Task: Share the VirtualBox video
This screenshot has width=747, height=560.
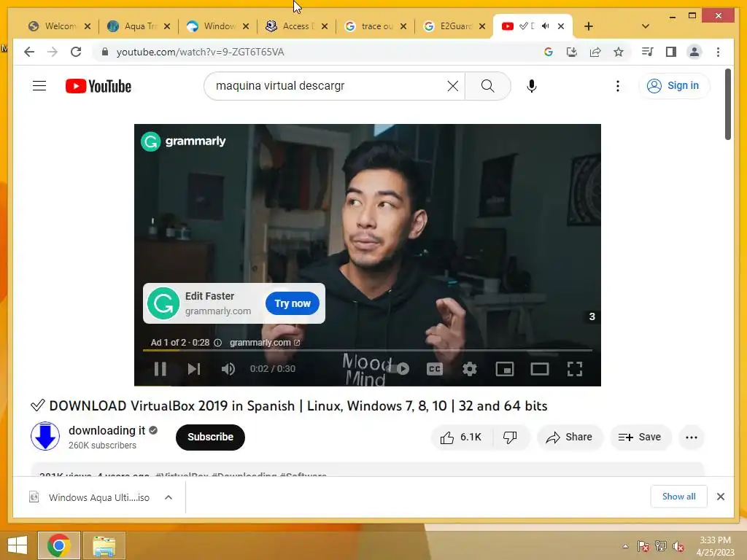Action: coord(570,437)
